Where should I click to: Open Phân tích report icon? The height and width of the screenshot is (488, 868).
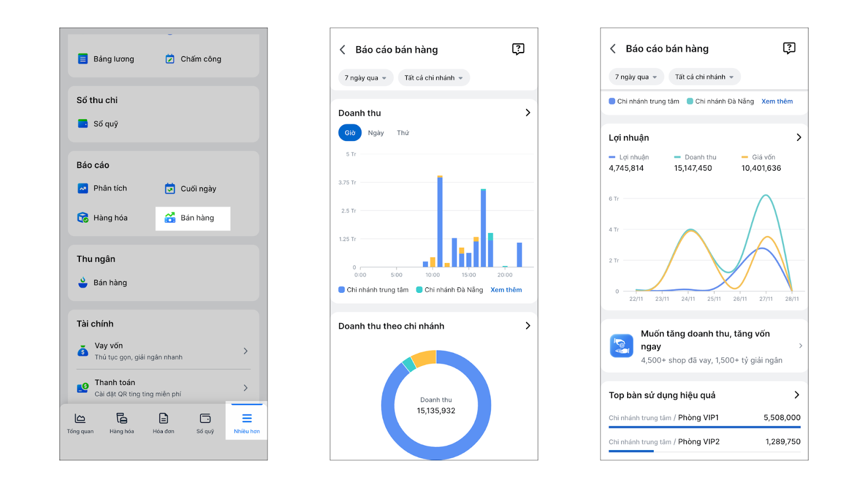click(82, 188)
